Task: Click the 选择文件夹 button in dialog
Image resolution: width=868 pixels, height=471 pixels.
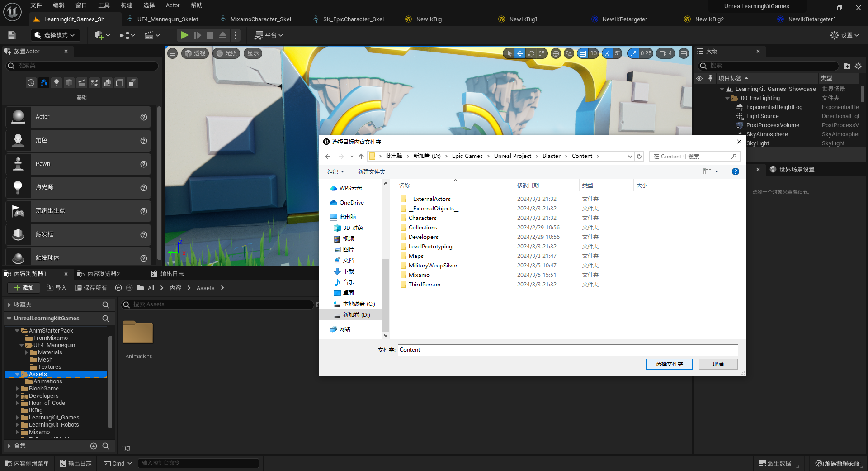Action: point(670,364)
